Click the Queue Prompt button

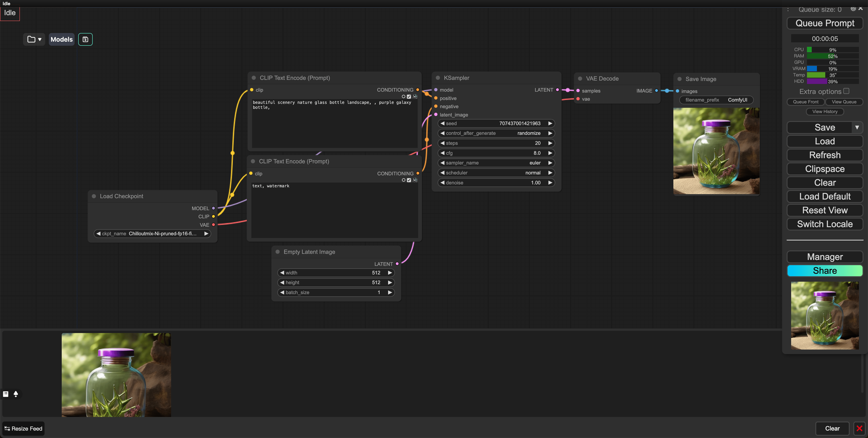tap(825, 23)
